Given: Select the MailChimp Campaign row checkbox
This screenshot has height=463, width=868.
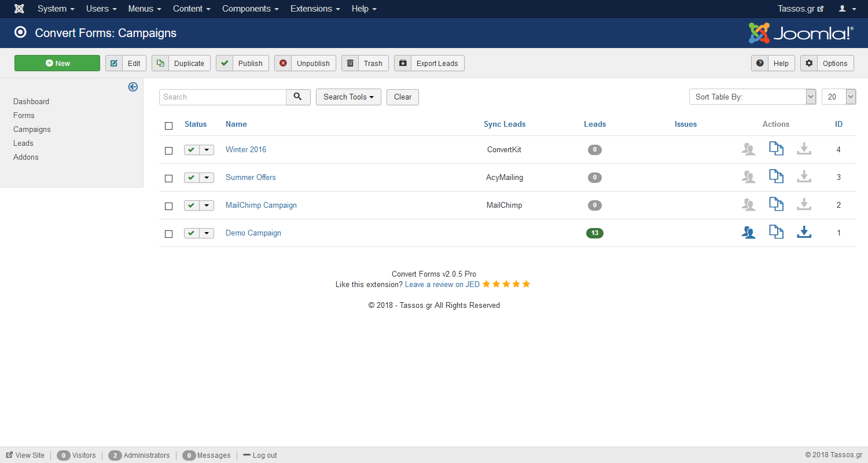Looking at the screenshot, I should (x=168, y=206).
